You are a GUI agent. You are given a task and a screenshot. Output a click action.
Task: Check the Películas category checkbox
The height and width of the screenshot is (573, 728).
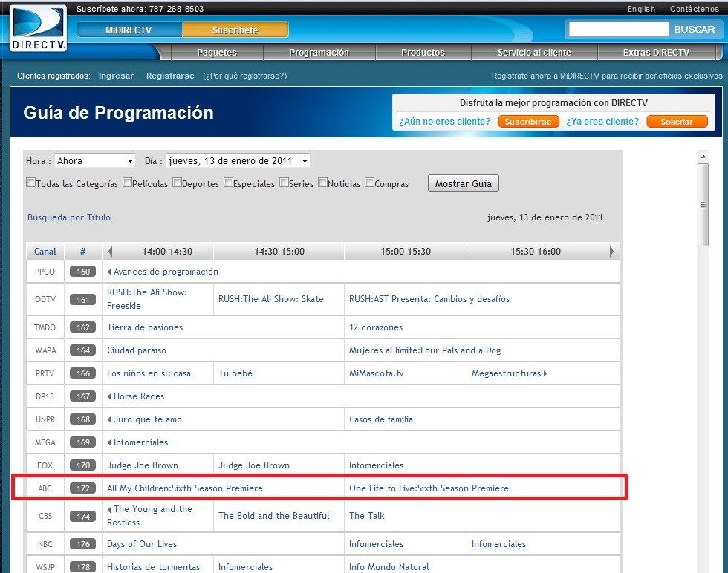tap(127, 183)
